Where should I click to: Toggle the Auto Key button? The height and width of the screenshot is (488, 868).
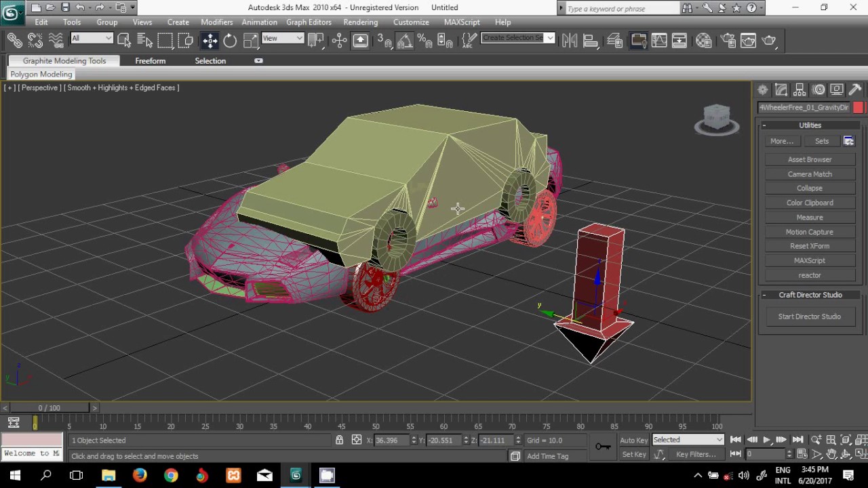point(633,440)
